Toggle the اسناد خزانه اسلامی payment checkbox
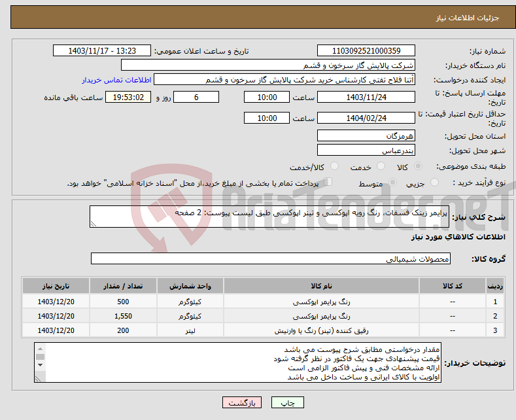The width and height of the screenshot is (516, 420). [x=328, y=182]
